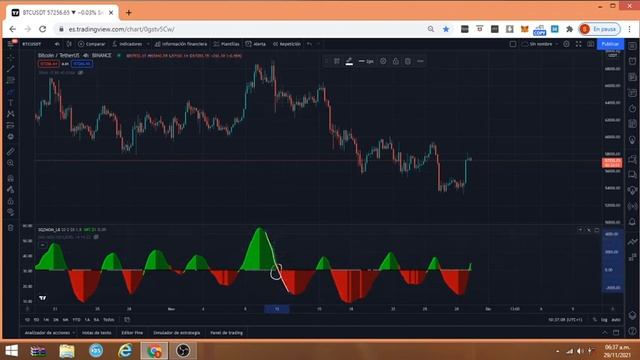Click the Comparar button

click(92, 44)
